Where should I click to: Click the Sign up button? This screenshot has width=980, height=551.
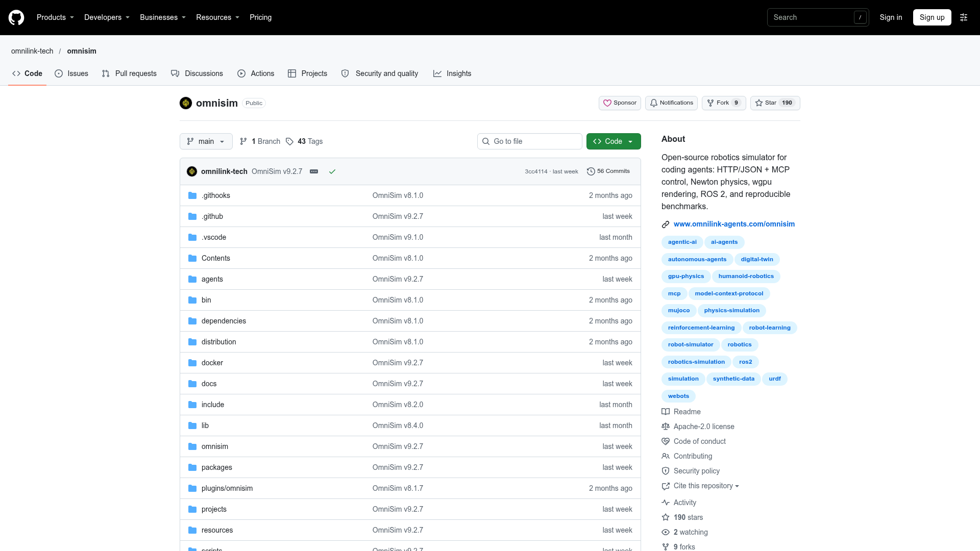pyautogui.click(x=932, y=17)
